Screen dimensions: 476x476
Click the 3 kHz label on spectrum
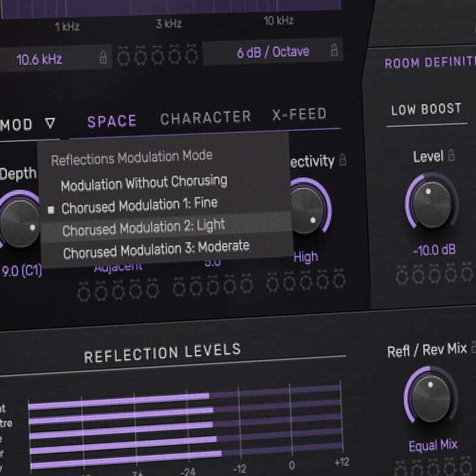pyautogui.click(x=169, y=24)
